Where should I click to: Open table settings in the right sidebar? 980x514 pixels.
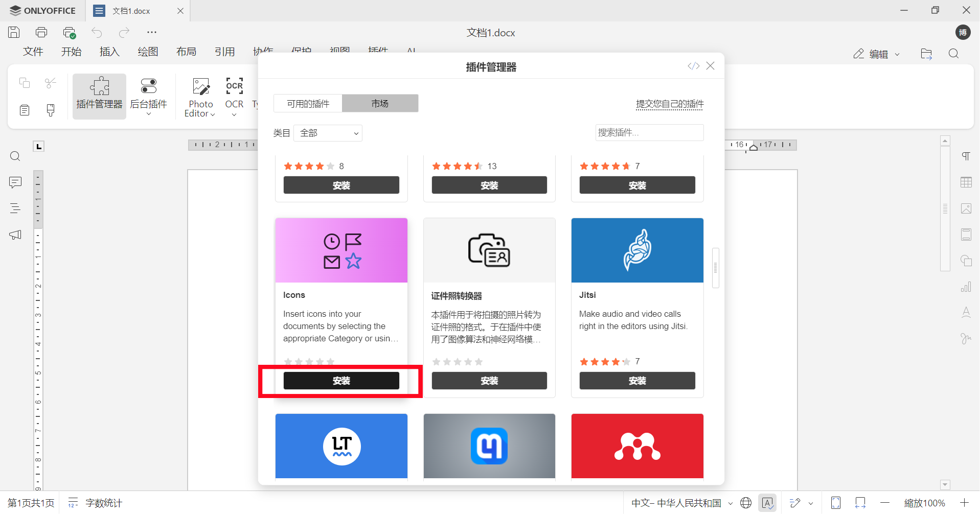pos(966,182)
